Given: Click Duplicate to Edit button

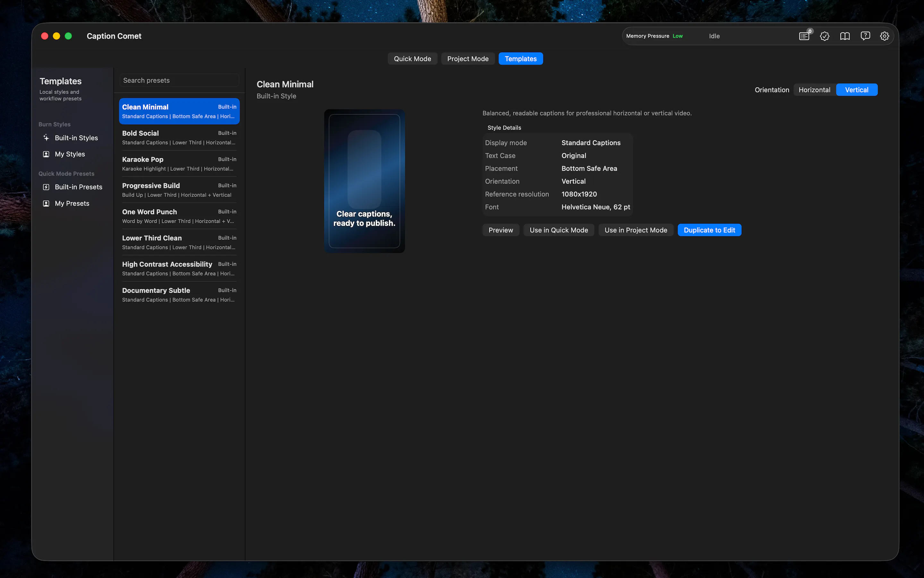Looking at the screenshot, I should coord(709,230).
